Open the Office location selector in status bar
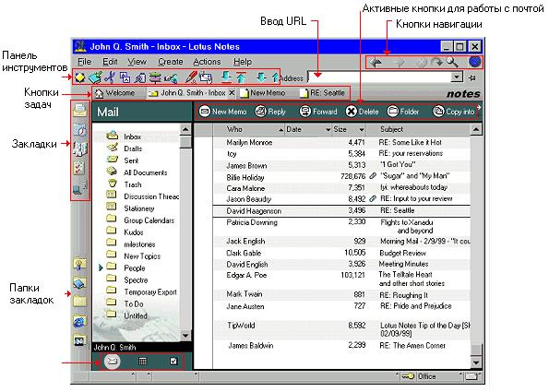 pos(426,376)
